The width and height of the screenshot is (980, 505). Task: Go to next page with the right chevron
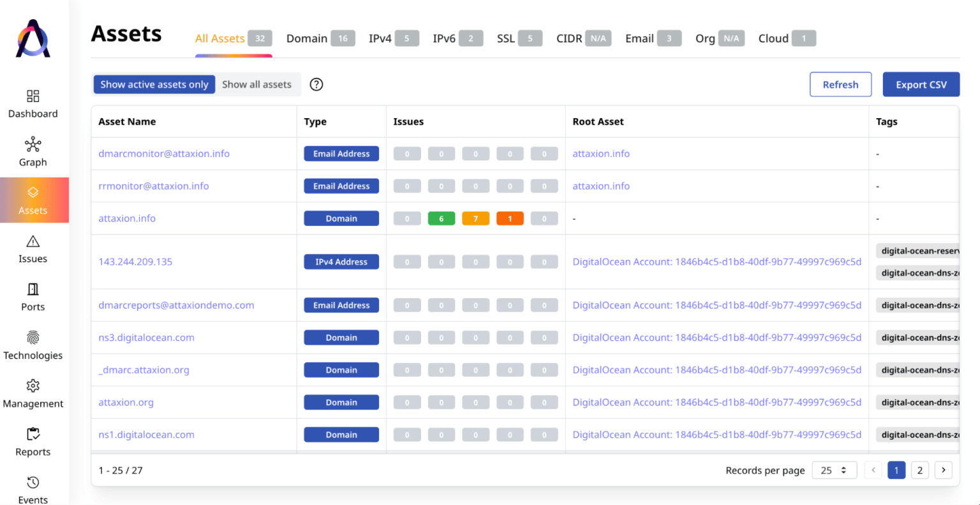[x=943, y=470]
